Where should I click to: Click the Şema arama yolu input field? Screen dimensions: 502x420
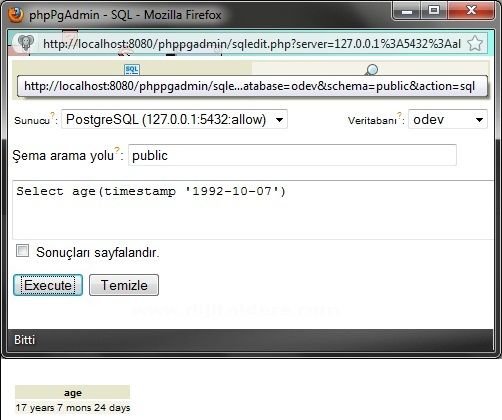(292, 155)
